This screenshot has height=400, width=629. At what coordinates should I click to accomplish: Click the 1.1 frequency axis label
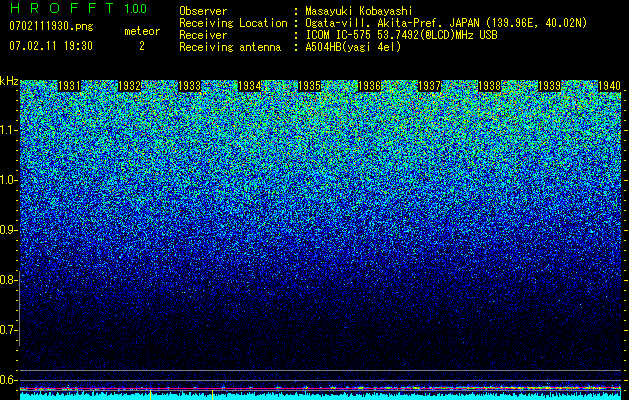[x=8, y=131]
